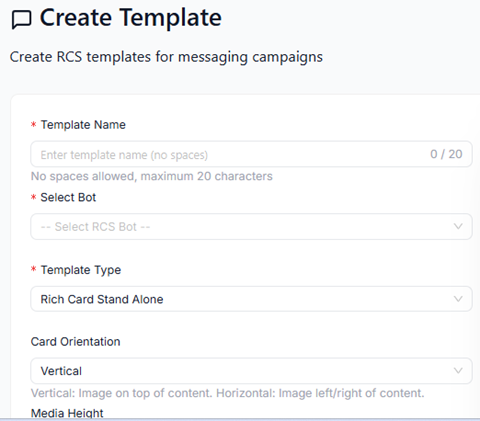Click the chat bubble icon beside Create Template
This screenshot has height=421, width=480.
pyautogui.click(x=22, y=20)
